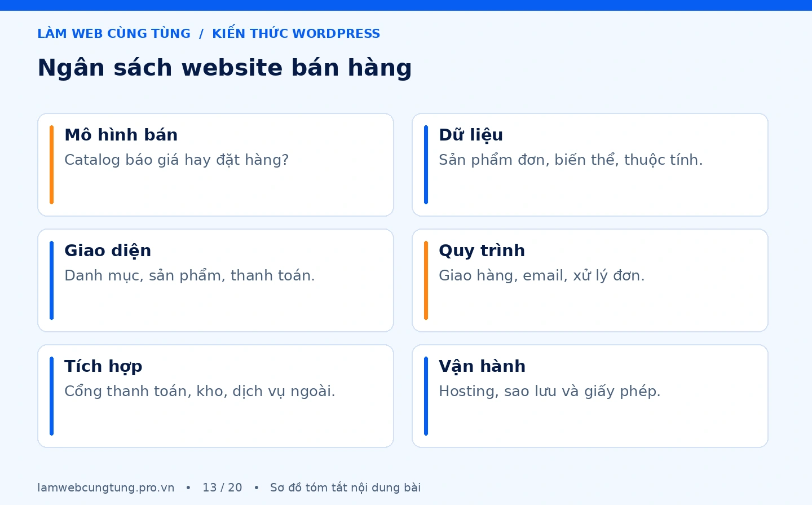Click the "LÀM WEB CÙNG TÙNG" breadcrumb
Image resolution: width=812 pixels, height=505 pixels.
[114, 34]
